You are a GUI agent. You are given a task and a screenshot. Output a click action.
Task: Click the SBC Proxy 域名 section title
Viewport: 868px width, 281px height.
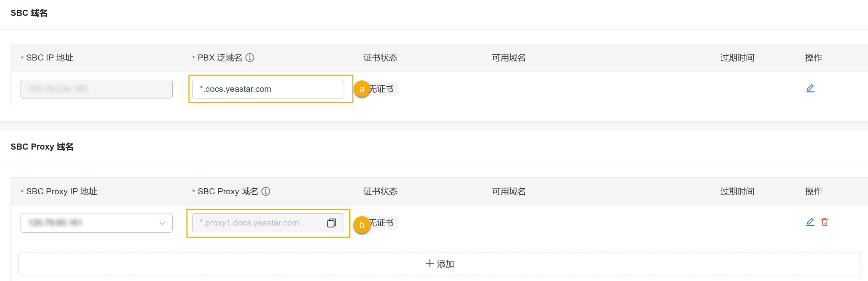click(x=42, y=147)
